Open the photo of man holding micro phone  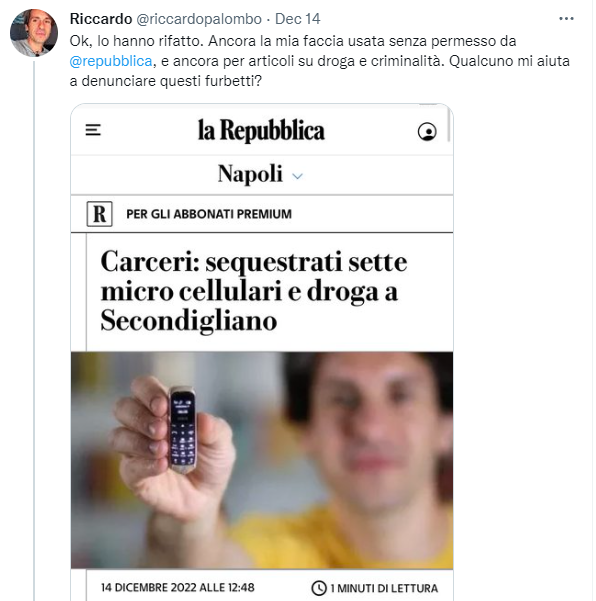coord(262,460)
